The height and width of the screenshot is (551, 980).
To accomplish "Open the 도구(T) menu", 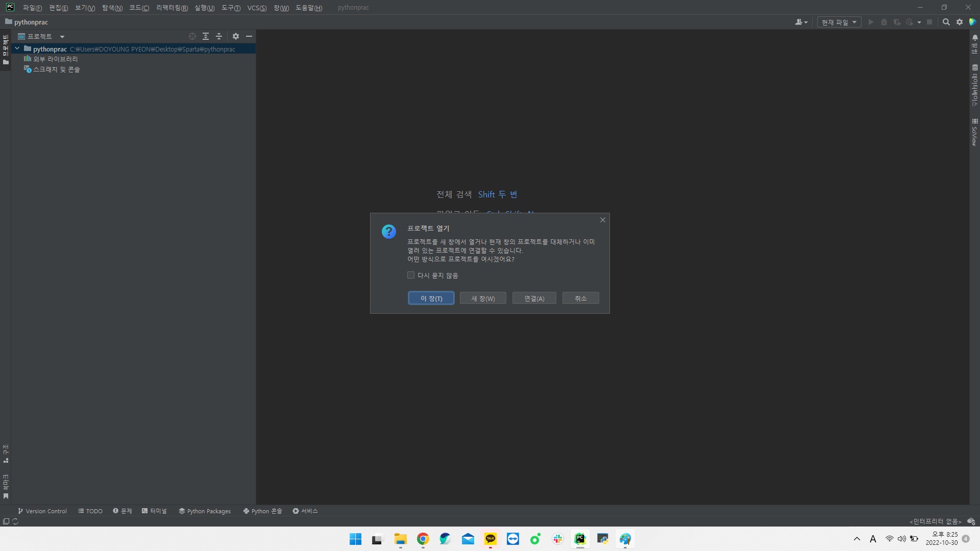I will coord(231,8).
